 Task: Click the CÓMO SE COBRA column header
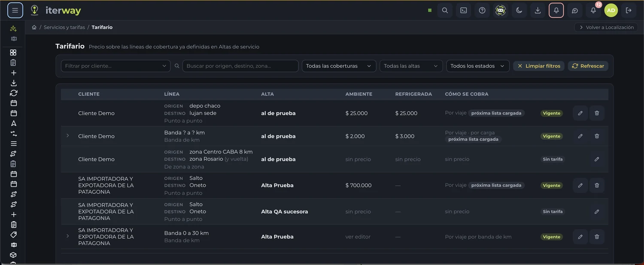tap(467, 94)
